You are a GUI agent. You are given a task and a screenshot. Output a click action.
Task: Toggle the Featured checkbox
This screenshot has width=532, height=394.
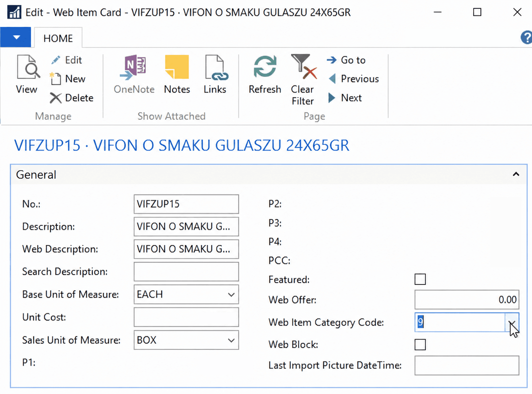[420, 279]
